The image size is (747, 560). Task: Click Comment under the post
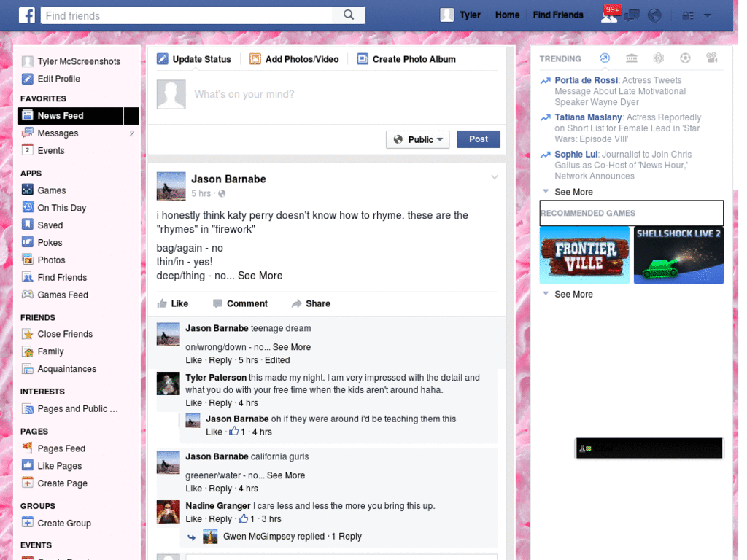(240, 303)
